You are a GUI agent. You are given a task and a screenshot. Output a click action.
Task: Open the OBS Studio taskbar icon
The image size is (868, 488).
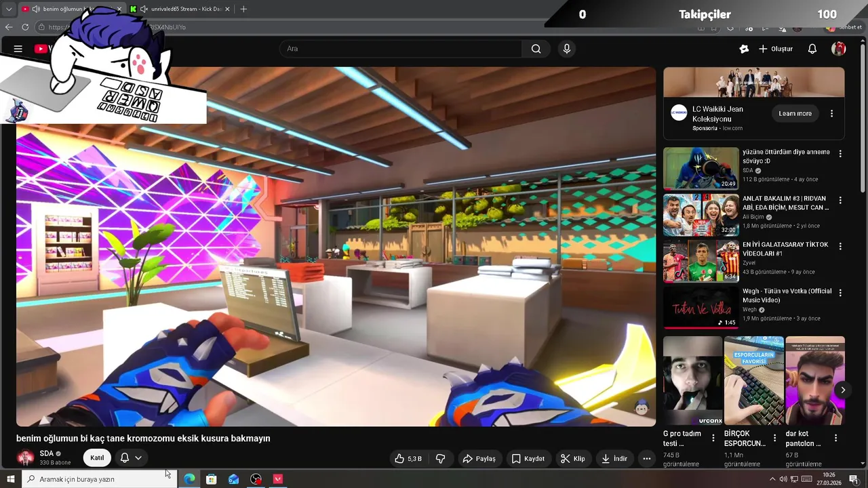256,479
